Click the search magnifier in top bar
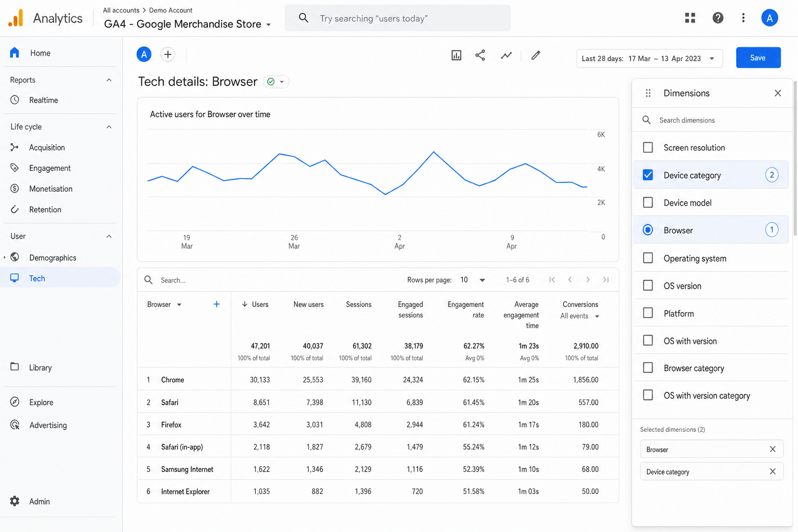Image resolution: width=798 pixels, height=532 pixels. [304, 18]
